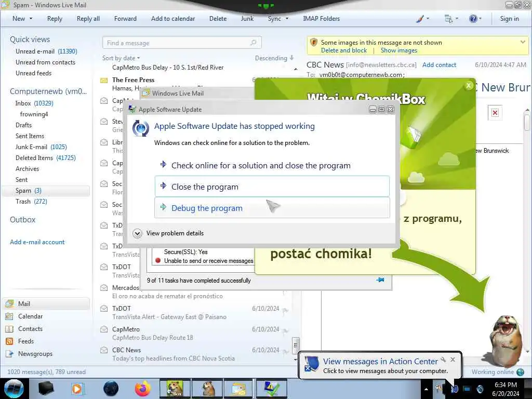Select Unread from contacts quick view
The image size is (532, 399).
45,62
